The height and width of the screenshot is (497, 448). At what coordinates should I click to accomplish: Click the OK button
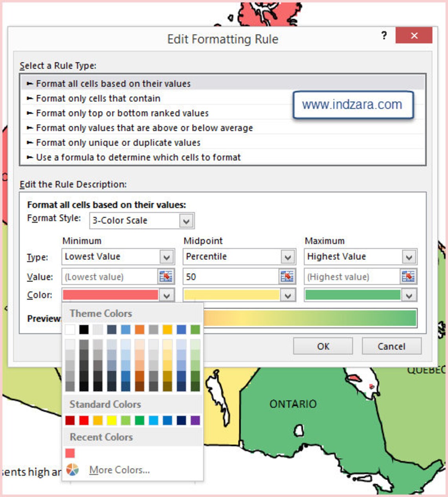[323, 346]
